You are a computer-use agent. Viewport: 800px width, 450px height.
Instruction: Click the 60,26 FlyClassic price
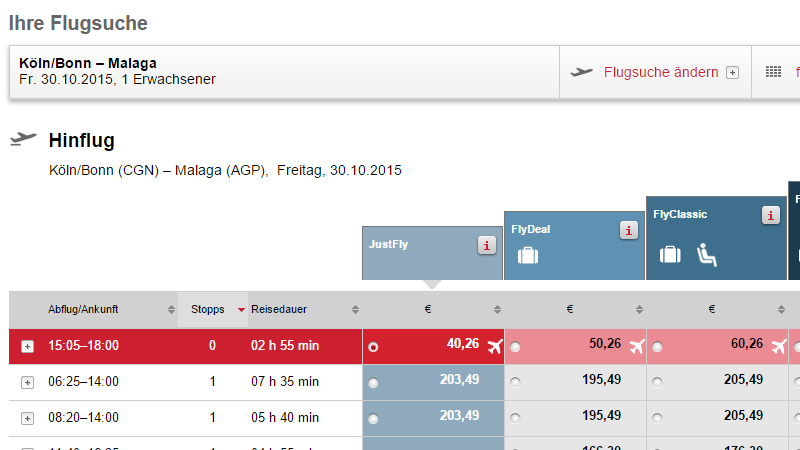747,344
